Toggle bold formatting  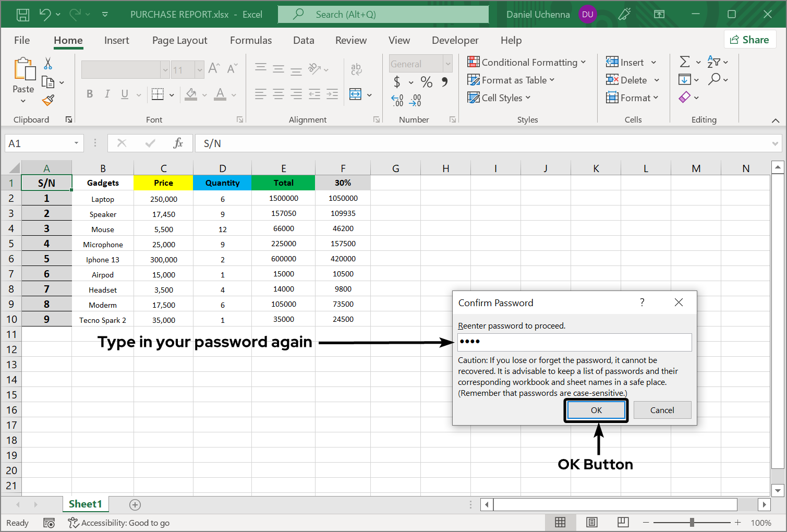tap(89, 94)
